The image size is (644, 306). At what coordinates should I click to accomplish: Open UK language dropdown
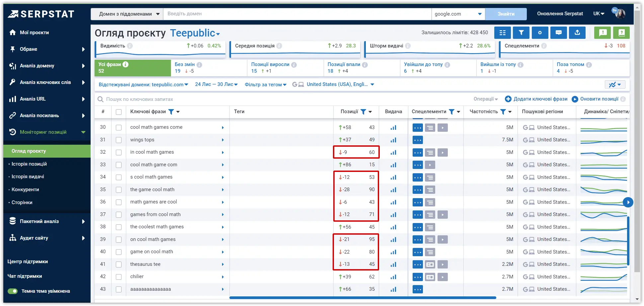599,14
